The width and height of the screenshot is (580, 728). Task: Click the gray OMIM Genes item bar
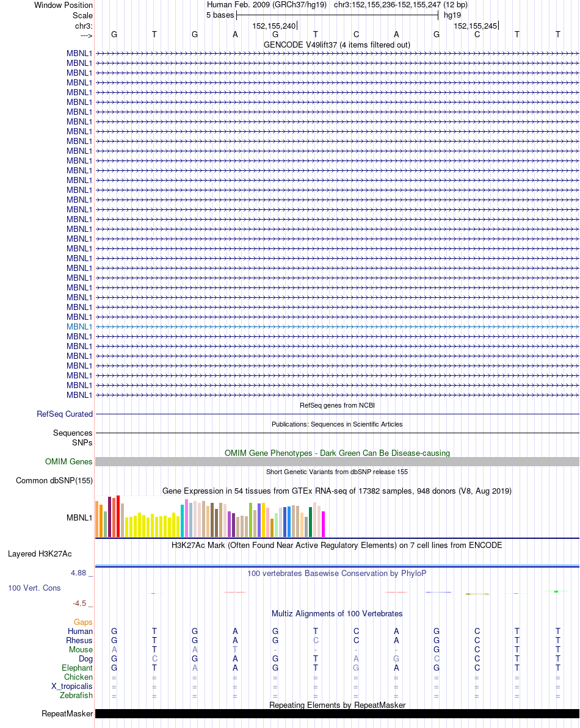tap(337, 461)
